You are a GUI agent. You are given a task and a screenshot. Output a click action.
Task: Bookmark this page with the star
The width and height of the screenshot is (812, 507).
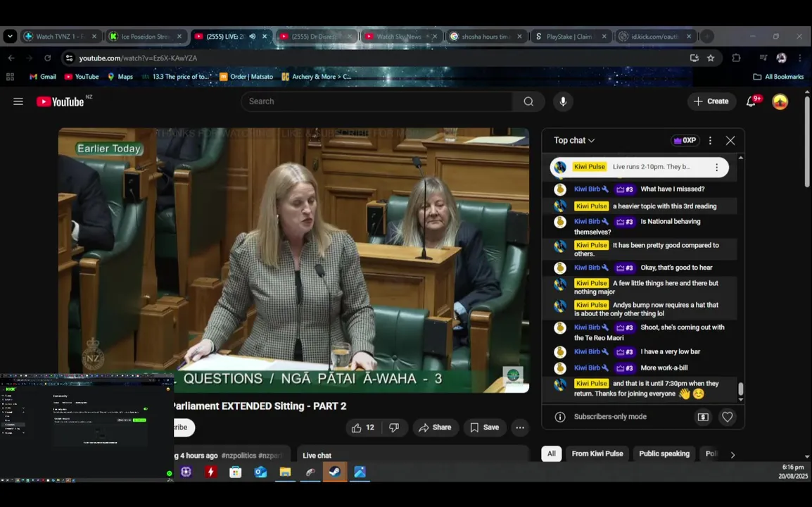tap(711, 58)
